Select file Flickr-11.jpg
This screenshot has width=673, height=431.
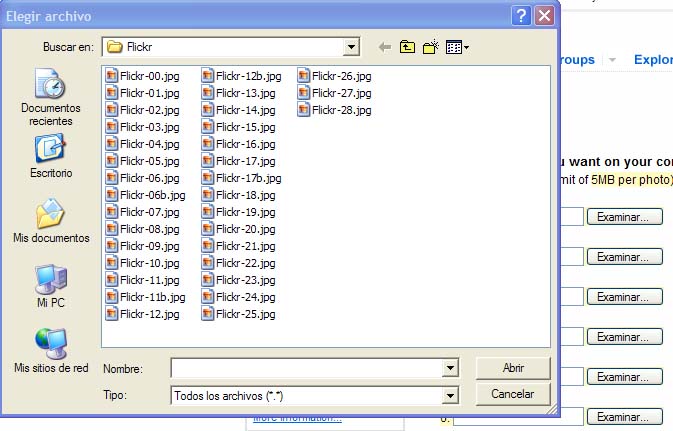pos(142,280)
